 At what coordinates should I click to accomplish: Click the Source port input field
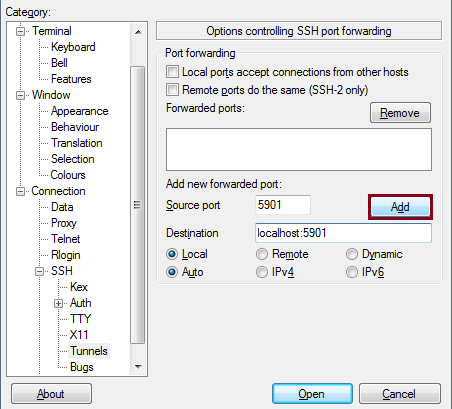point(283,205)
